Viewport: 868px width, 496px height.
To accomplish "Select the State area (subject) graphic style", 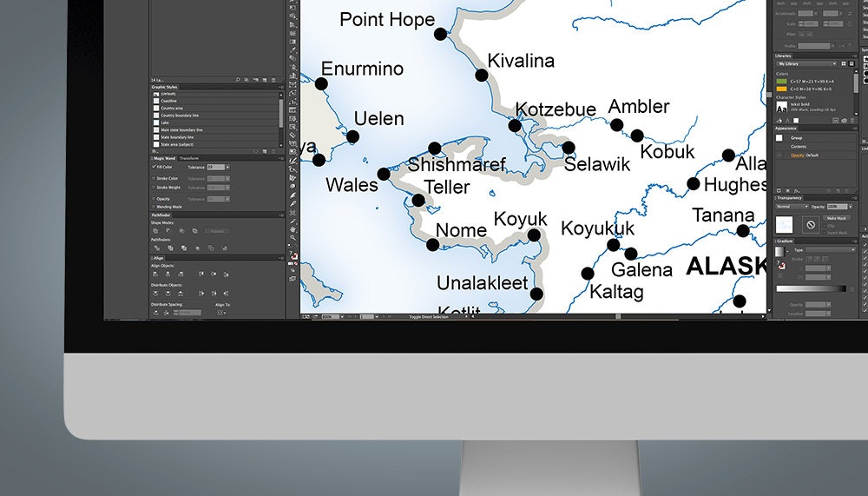I will pyautogui.click(x=215, y=145).
